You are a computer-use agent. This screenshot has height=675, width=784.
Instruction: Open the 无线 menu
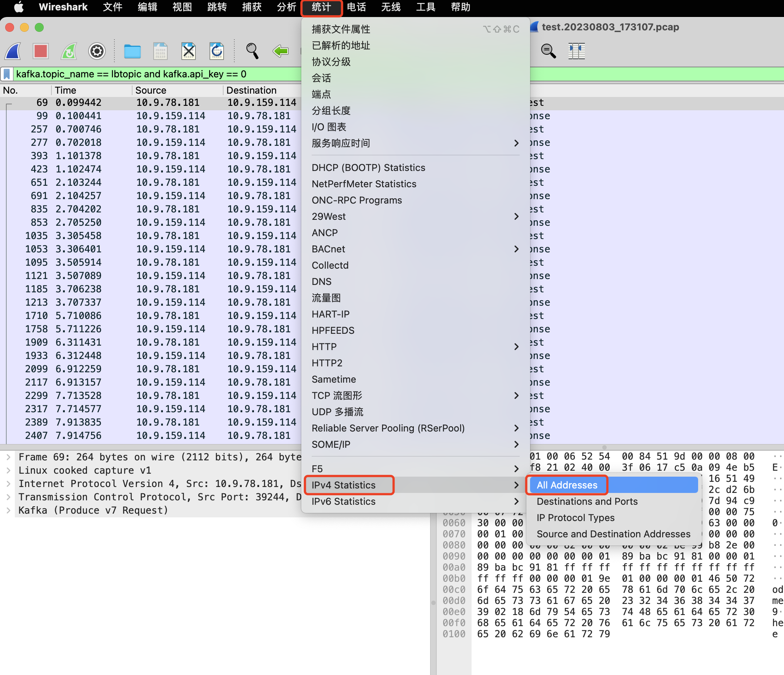pyautogui.click(x=391, y=7)
